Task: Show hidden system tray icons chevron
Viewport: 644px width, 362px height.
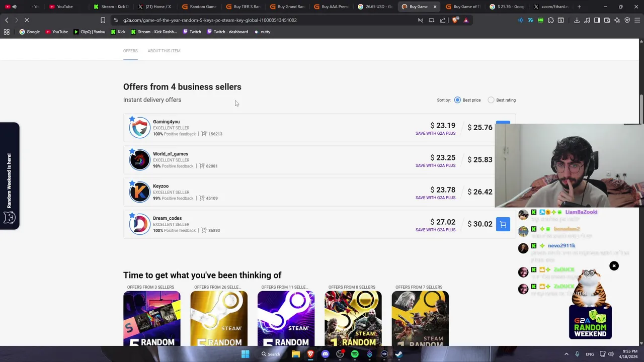Action: tap(566, 354)
